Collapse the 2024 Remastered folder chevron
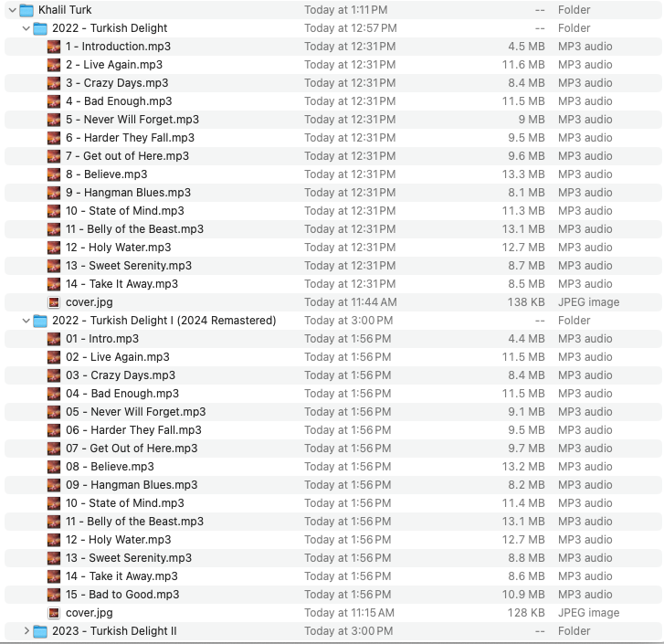 (26, 321)
